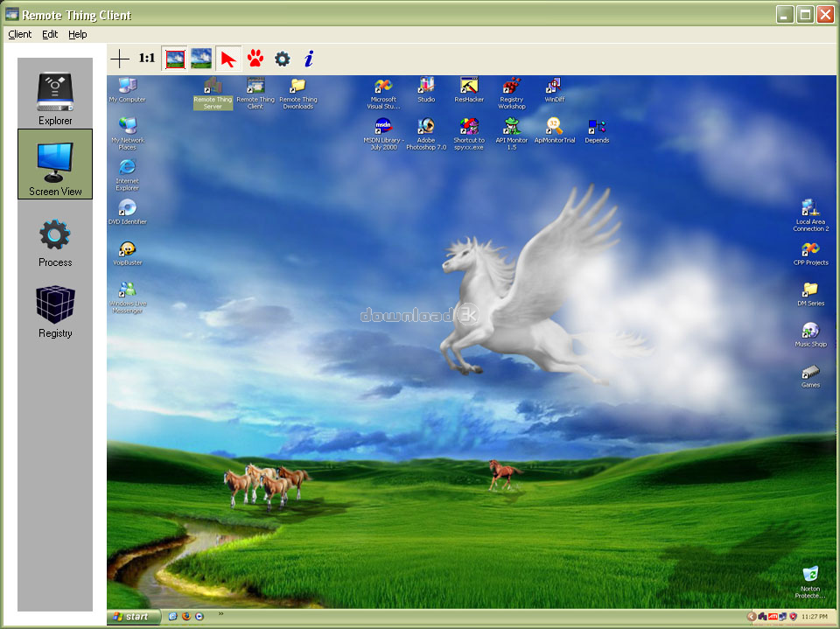This screenshot has height=629, width=840.
Task: Click the API Monitor 1.5 desktop shortcut
Action: click(x=512, y=134)
